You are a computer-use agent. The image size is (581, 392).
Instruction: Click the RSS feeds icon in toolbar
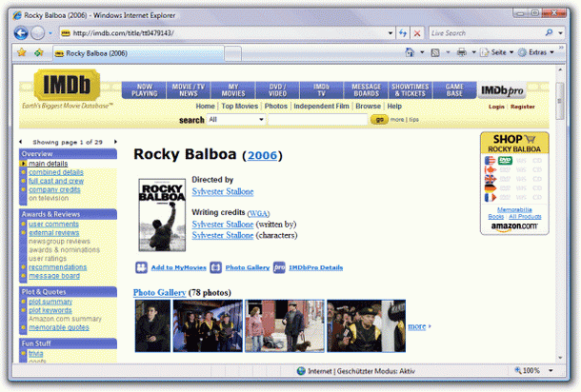[x=435, y=52]
